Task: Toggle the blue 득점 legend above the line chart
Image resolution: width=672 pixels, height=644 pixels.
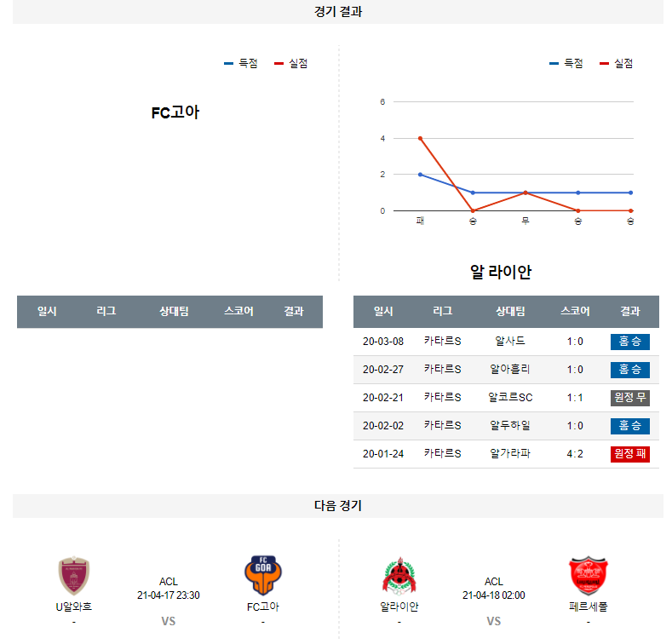Action: coord(566,63)
